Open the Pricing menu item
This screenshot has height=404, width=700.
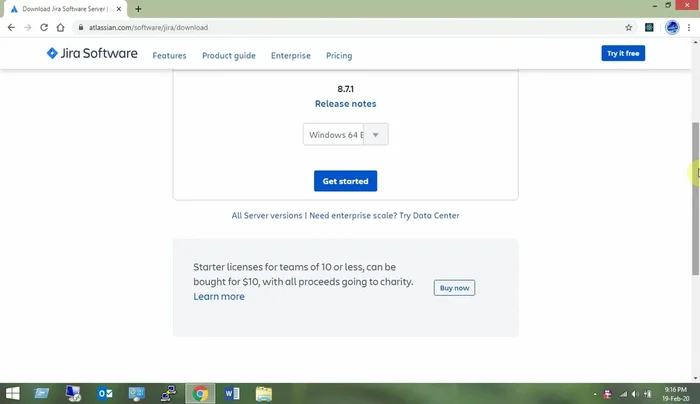[x=339, y=55]
